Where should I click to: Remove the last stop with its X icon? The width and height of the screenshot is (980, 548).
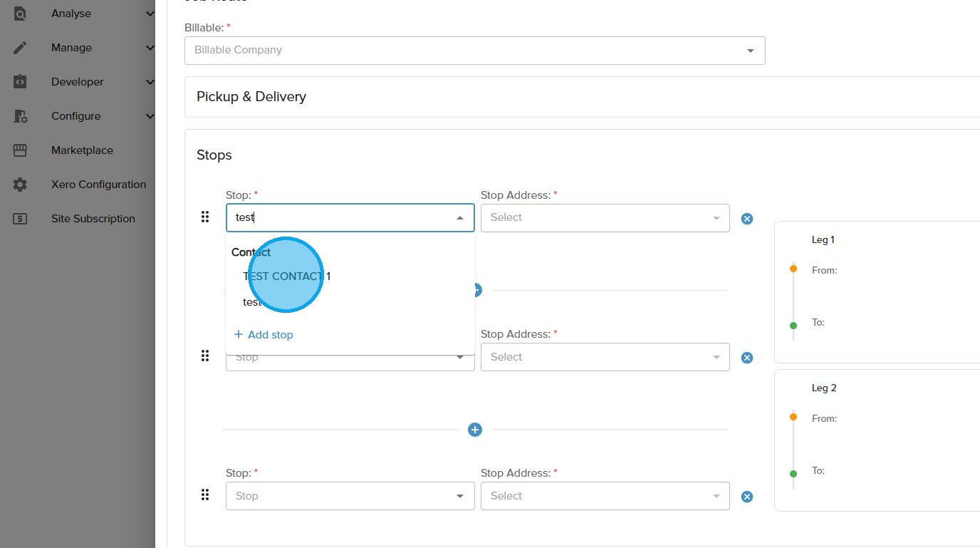[x=747, y=497]
